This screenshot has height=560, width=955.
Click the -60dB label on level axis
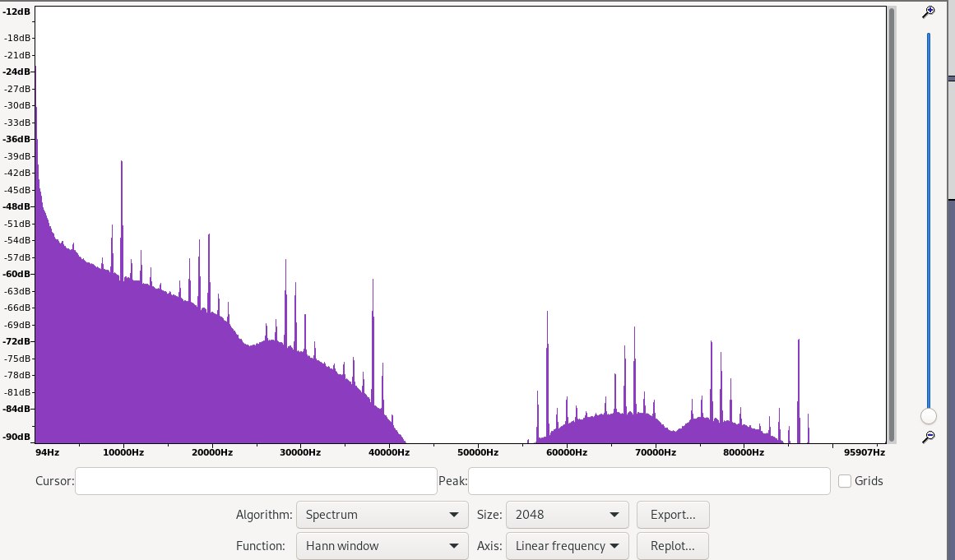point(16,274)
